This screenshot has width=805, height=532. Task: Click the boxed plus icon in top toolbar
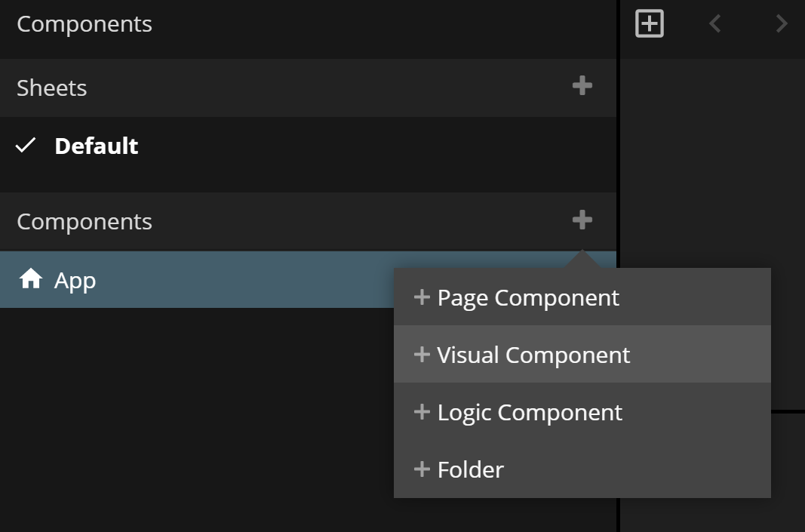click(650, 24)
